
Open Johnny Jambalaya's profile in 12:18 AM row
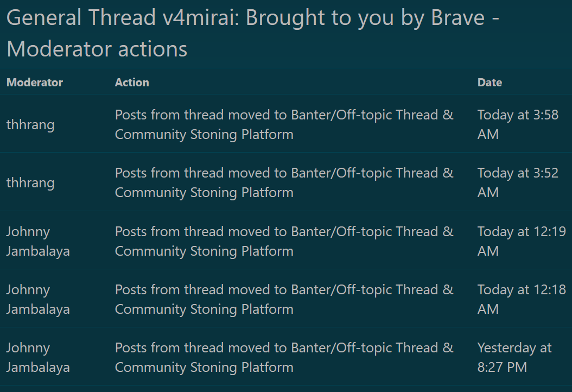pyautogui.click(x=38, y=299)
